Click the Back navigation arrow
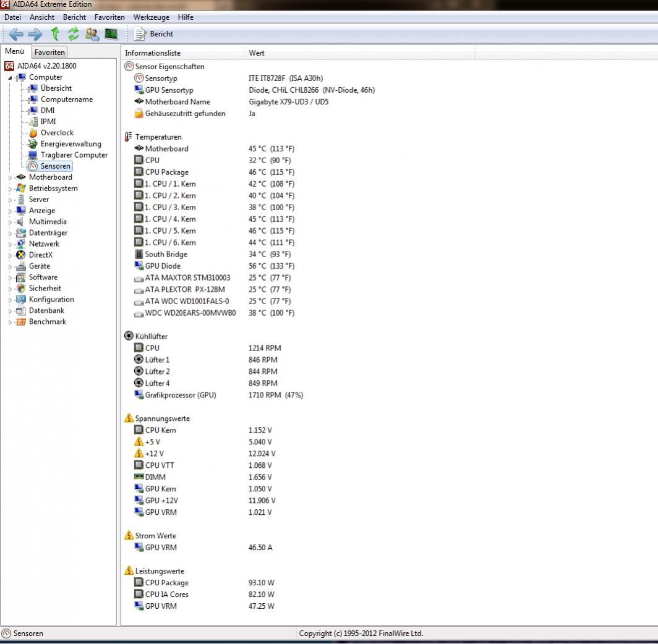The image size is (658, 644). pyautogui.click(x=16, y=34)
